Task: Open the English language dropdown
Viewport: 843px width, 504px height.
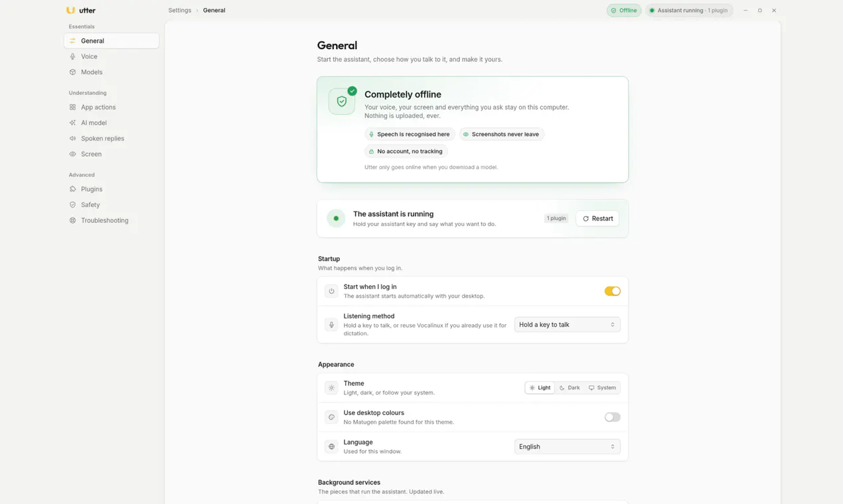Action: click(x=567, y=447)
